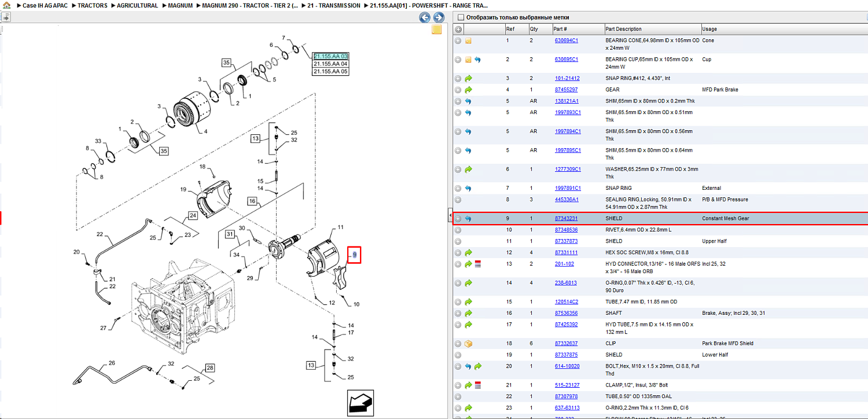Image resolution: width=868 pixels, height=419 pixels.
Task: Select diagram reference label 21.155.AA 05
Action: [x=331, y=72]
